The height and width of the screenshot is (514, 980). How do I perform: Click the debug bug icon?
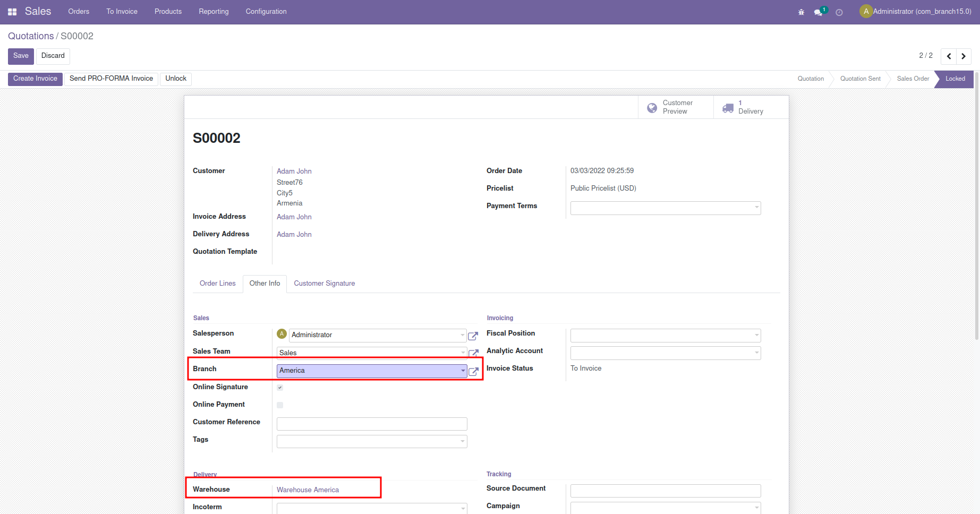(801, 12)
